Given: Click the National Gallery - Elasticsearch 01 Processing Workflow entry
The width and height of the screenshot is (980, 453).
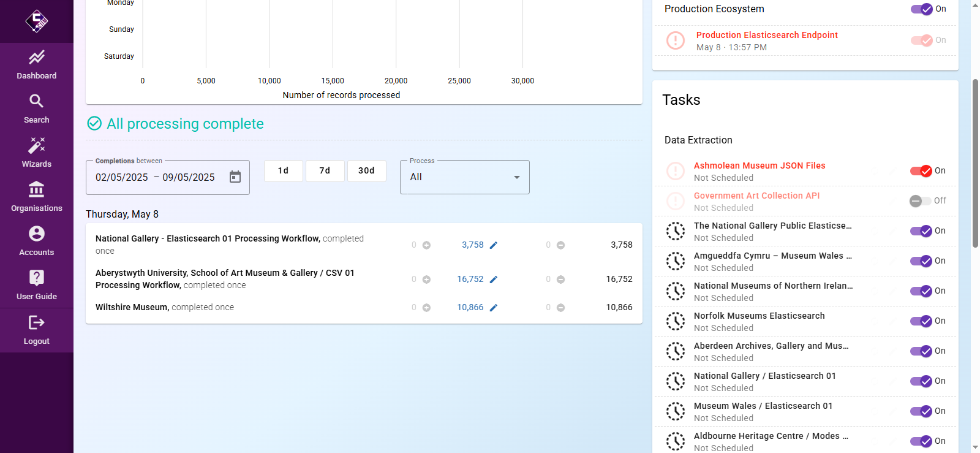Looking at the screenshot, I should (x=230, y=245).
